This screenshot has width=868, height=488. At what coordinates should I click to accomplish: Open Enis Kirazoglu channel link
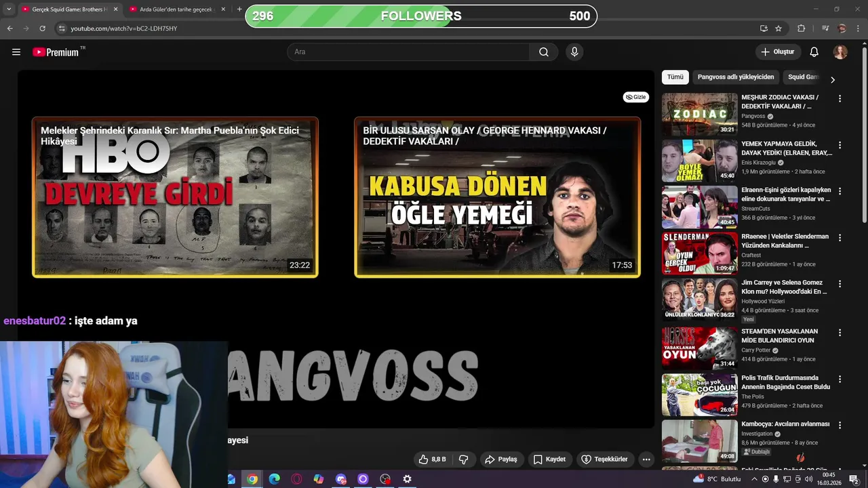(x=758, y=163)
